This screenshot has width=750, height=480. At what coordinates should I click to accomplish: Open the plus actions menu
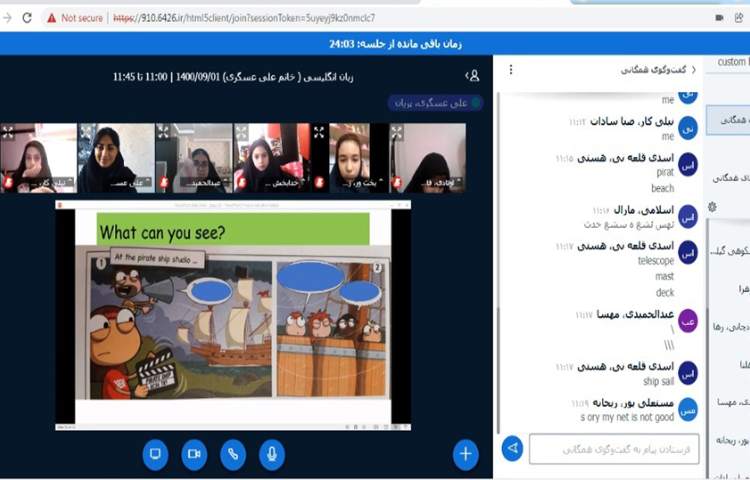point(465,454)
